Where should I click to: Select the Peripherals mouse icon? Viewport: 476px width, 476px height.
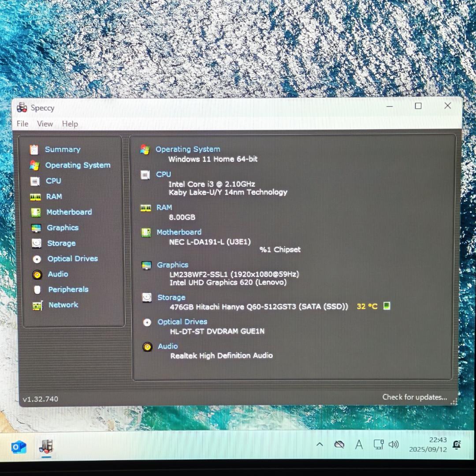click(x=37, y=290)
